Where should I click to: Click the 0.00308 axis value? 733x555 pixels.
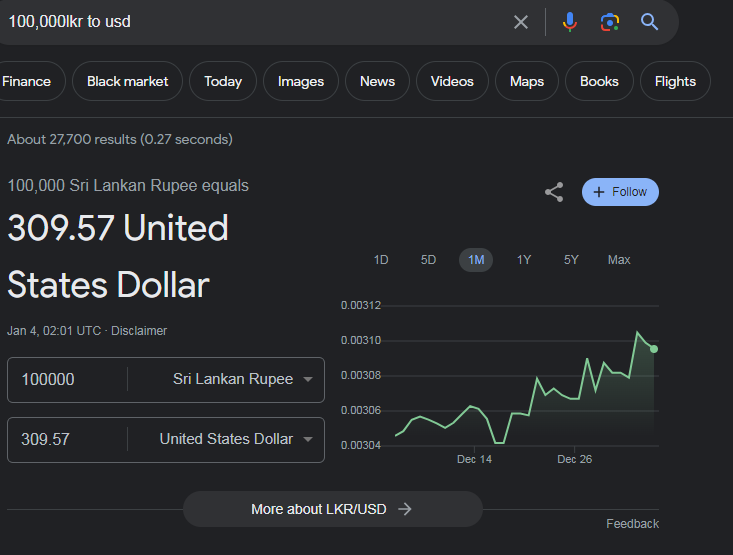(x=361, y=375)
